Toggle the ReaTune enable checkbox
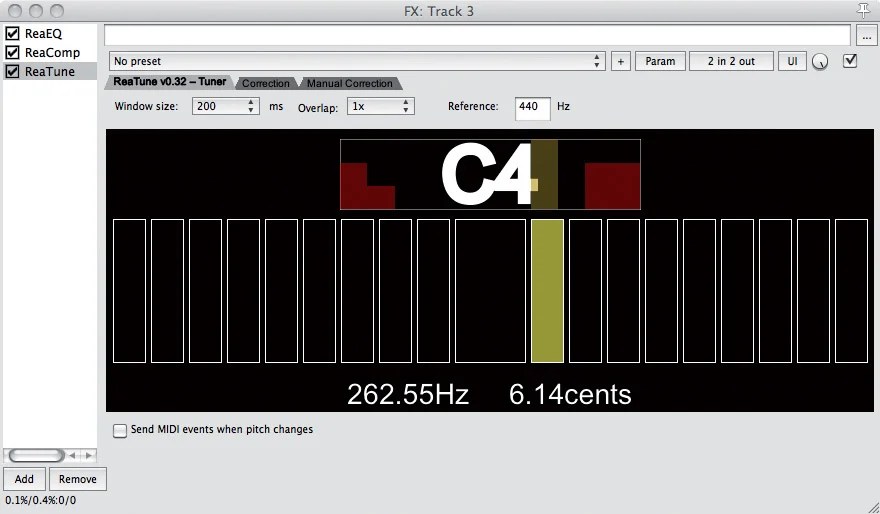Viewport: 880px width, 514px height. tap(12, 72)
